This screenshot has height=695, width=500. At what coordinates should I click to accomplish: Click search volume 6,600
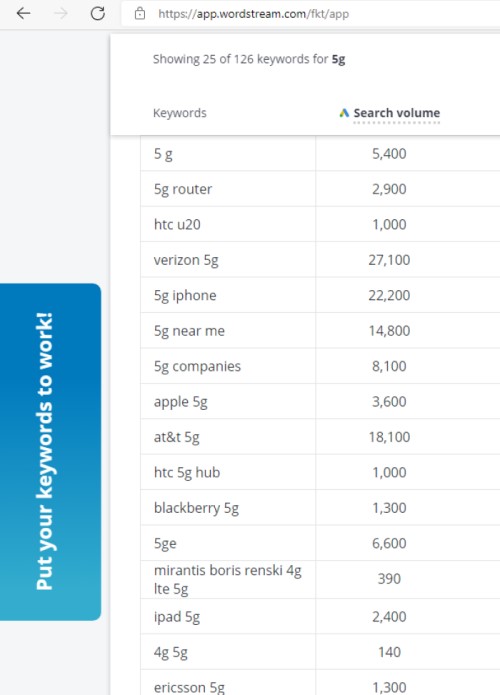pos(389,544)
